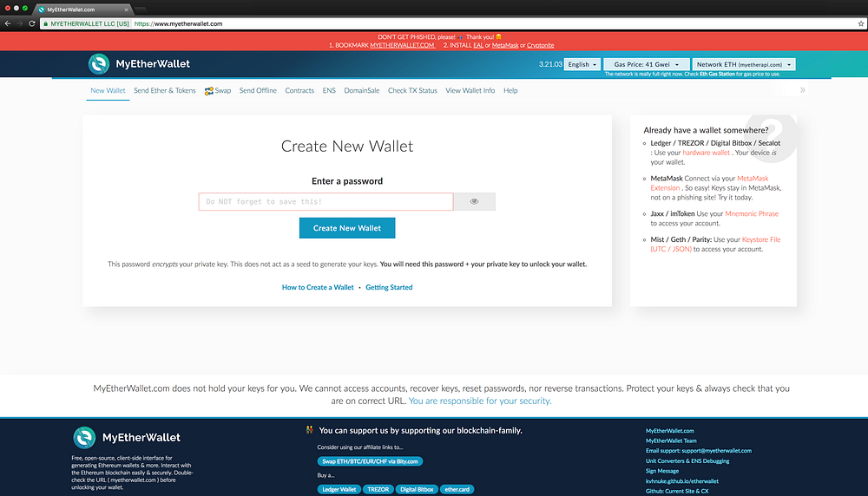Click the Mnemonic Phrase link
The width and height of the screenshot is (868, 496).
[752, 214]
